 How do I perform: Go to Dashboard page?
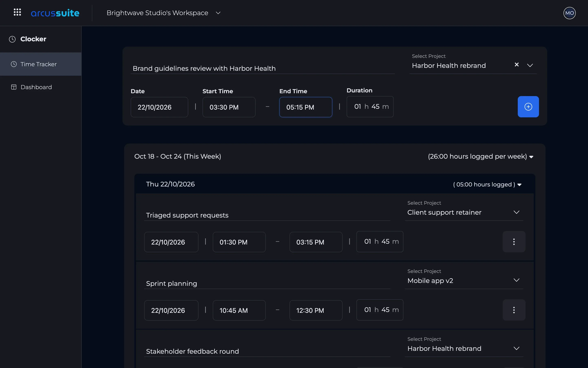[x=41, y=87]
